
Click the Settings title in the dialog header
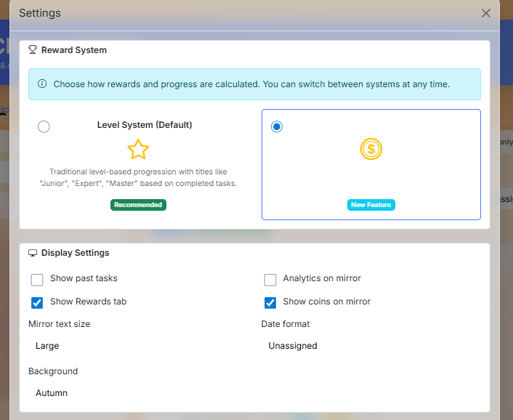pos(40,13)
